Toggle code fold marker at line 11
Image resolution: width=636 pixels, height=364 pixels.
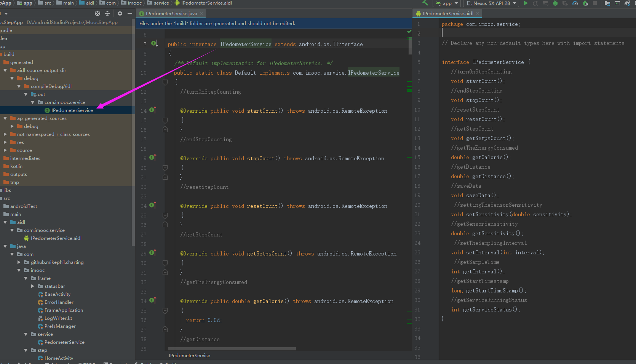pos(165,82)
